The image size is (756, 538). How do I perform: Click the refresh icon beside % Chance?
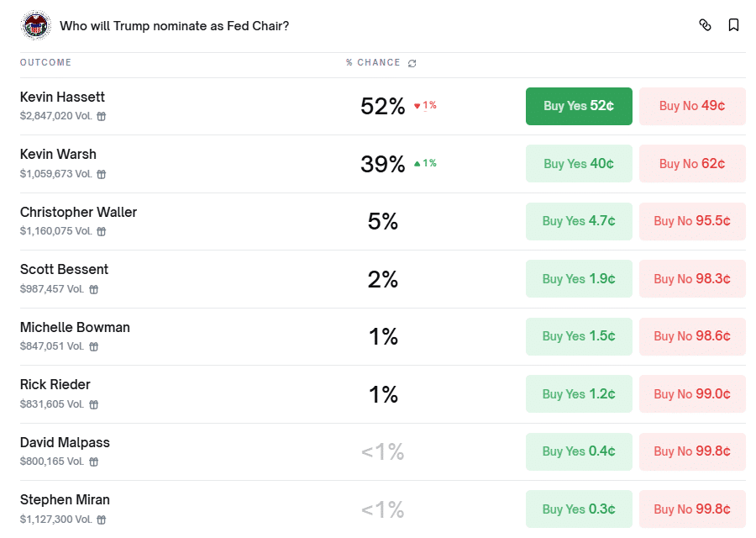[412, 63]
